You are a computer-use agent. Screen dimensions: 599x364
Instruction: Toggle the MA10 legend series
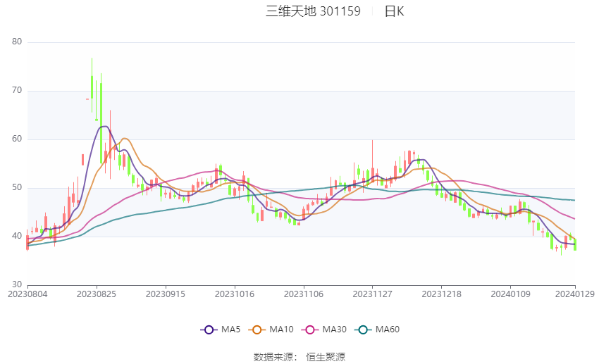tap(271, 330)
